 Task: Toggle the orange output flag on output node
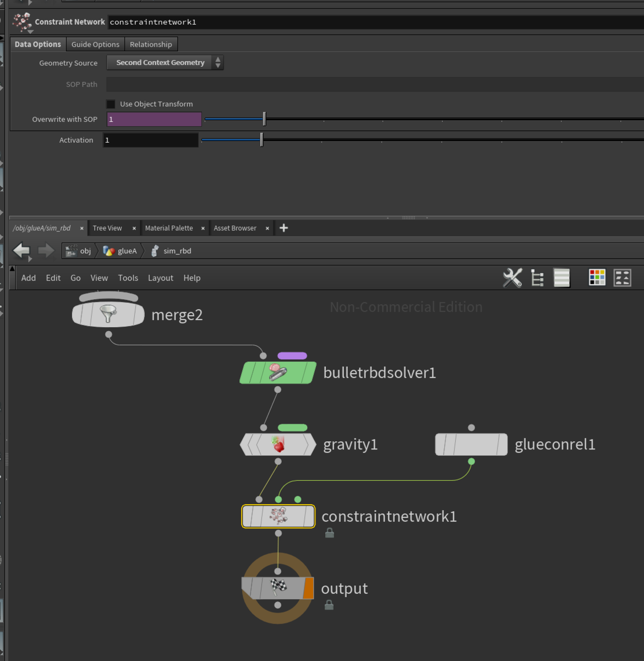click(x=308, y=588)
